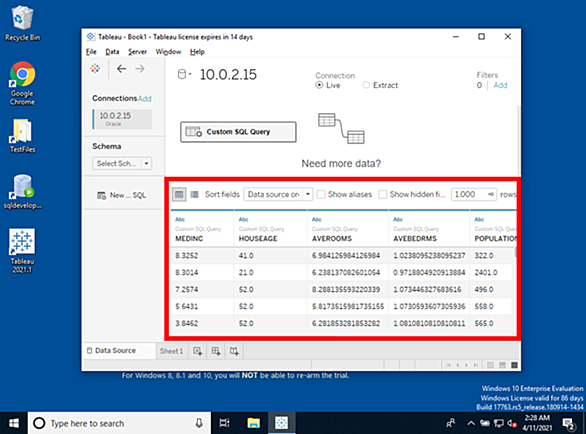Create a new story using the icon
This screenshot has height=434, width=586.
(x=234, y=351)
